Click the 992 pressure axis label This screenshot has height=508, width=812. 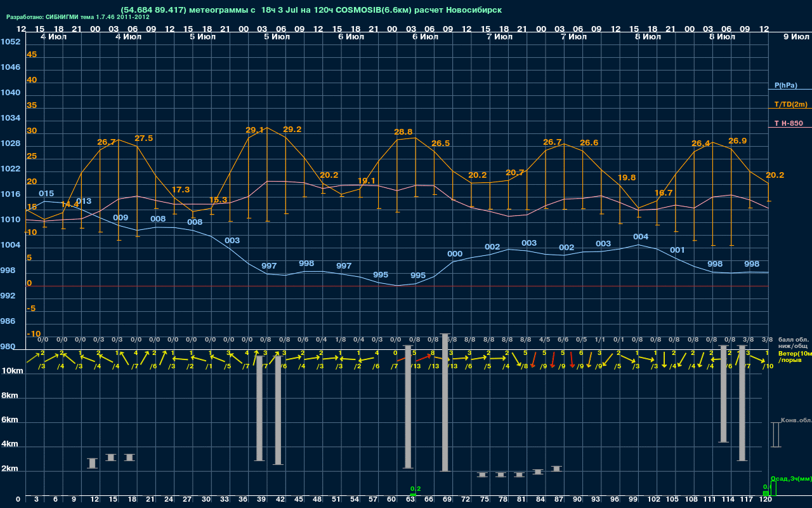(8, 295)
